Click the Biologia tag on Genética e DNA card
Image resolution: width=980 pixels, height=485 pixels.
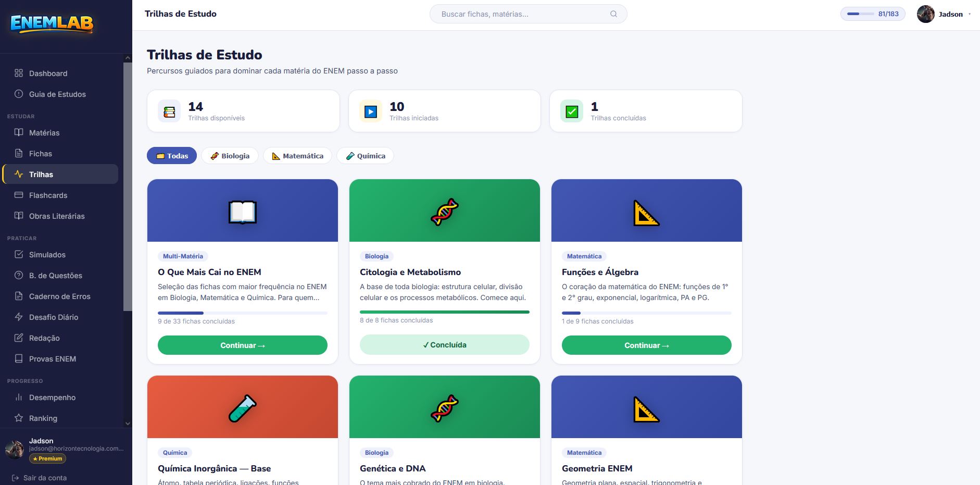click(x=376, y=452)
